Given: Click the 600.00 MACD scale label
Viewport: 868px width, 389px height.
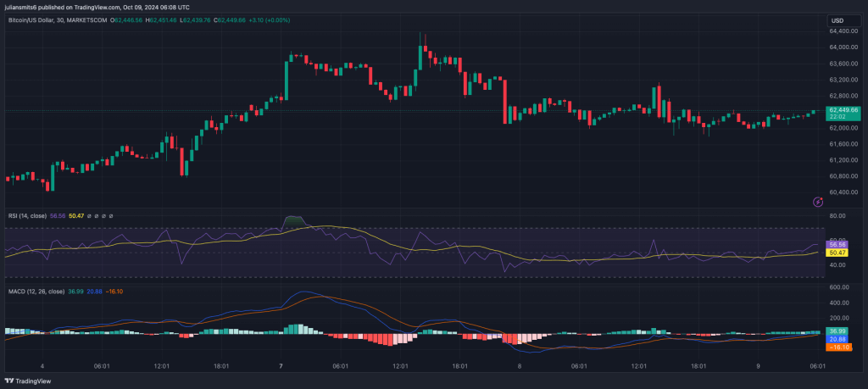Looking at the screenshot, I should [x=840, y=286].
